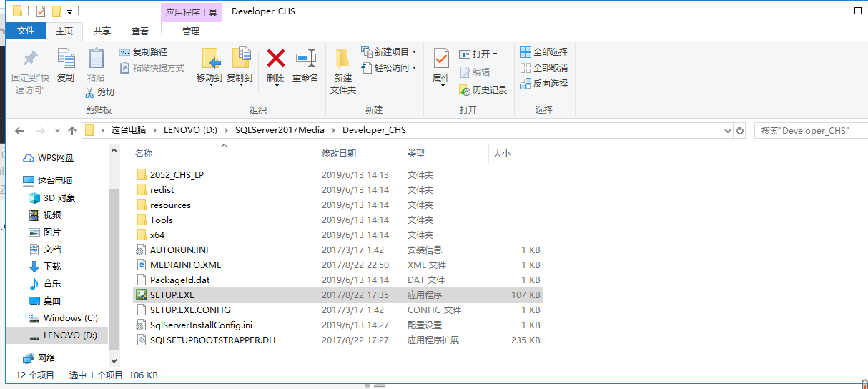Open the Quick Access Toolbar customize arrow
Screen dimensions: 868x389
[x=69, y=11]
